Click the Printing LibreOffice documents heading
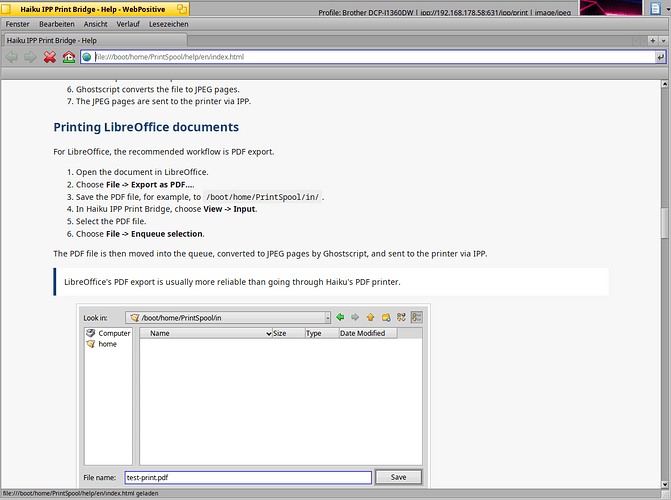671x500 pixels. 146,127
